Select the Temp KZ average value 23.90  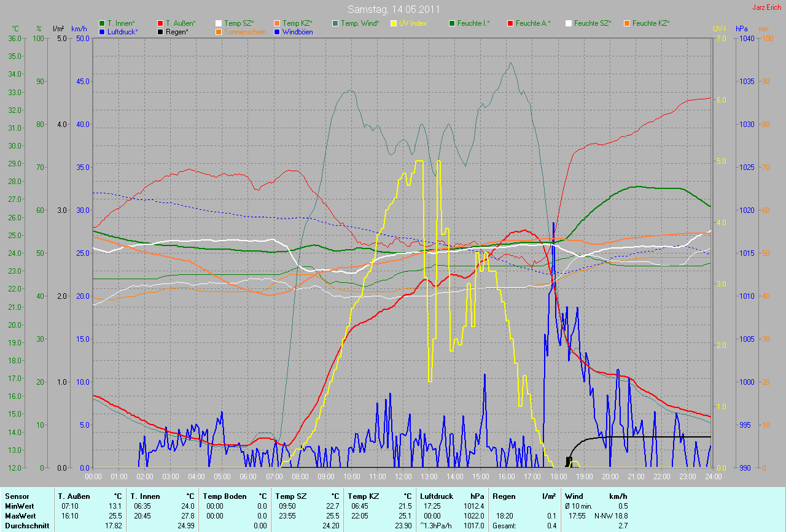(x=403, y=526)
